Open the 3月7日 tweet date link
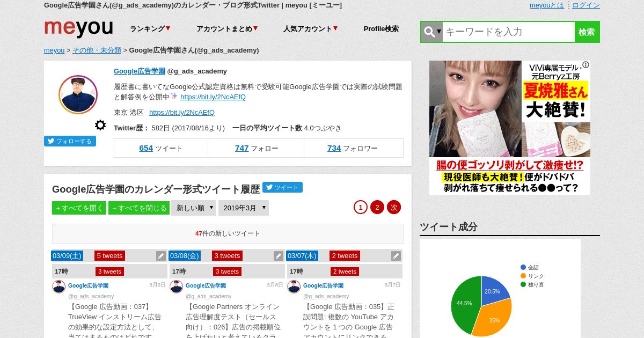Image resolution: width=644 pixels, height=338 pixels. pyautogui.click(x=393, y=285)
